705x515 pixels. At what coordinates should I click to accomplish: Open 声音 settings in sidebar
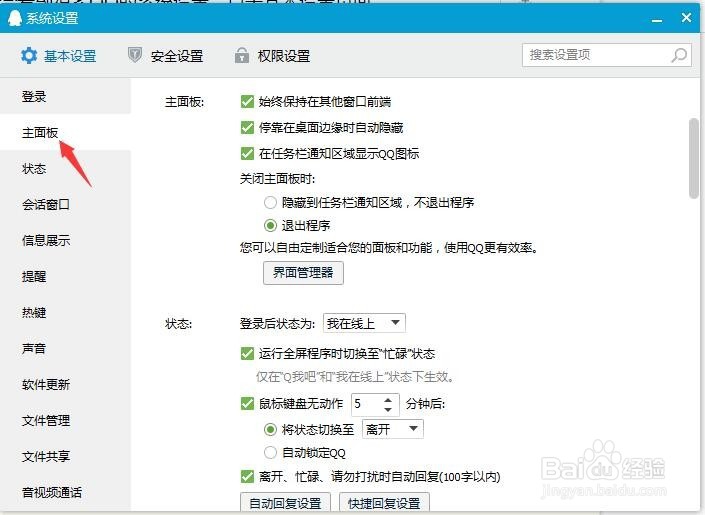(x=65, y=348)
